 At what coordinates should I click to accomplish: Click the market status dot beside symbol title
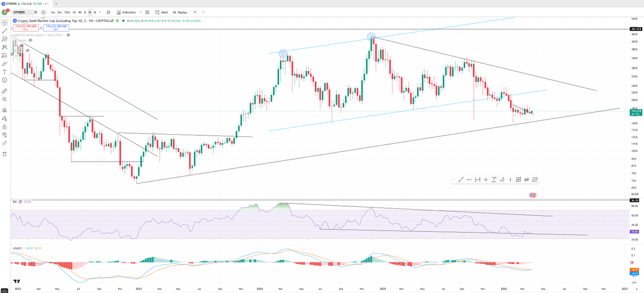point(123,20)
